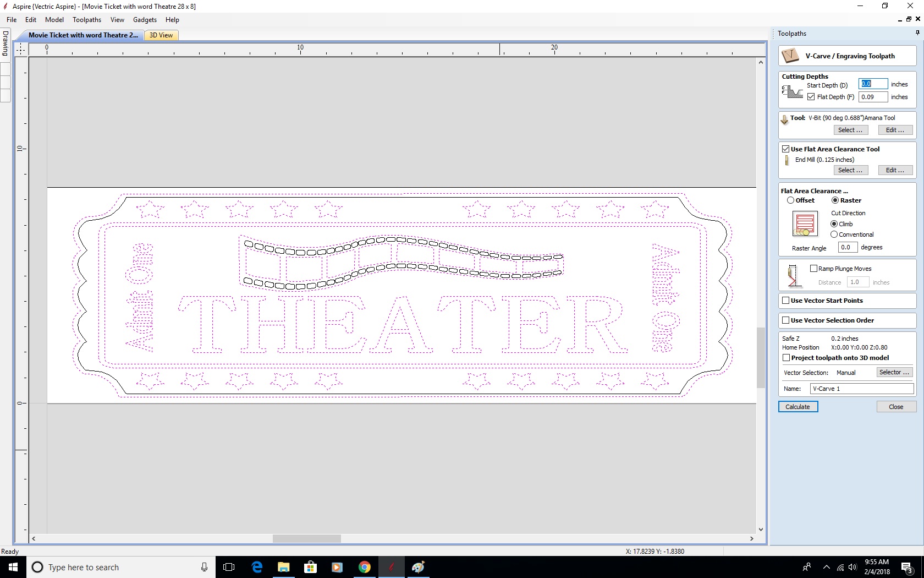Click the raster clearance pattern preview icon
Image resolution: width=924 pixels, height=578 pixels.
[805, 224]
